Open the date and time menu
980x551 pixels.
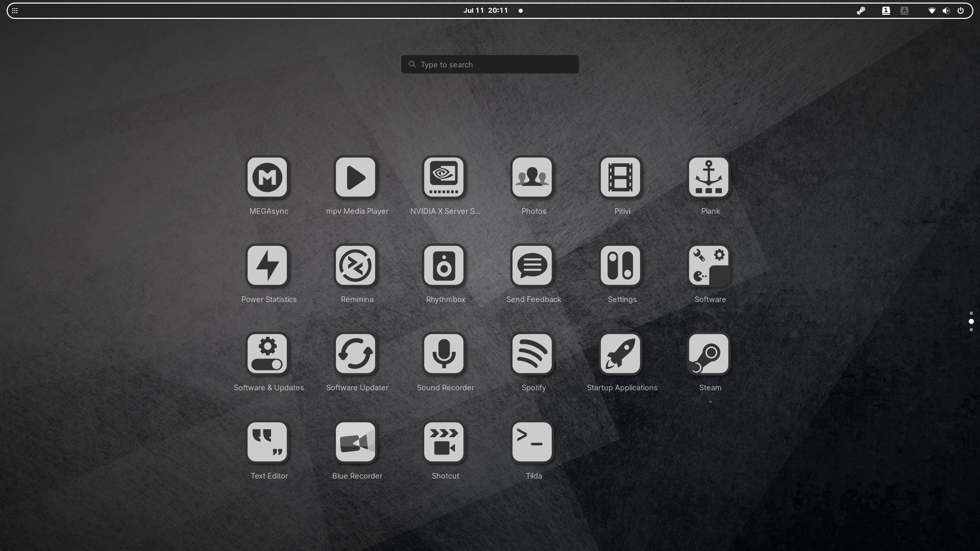(x=486, y=11)
